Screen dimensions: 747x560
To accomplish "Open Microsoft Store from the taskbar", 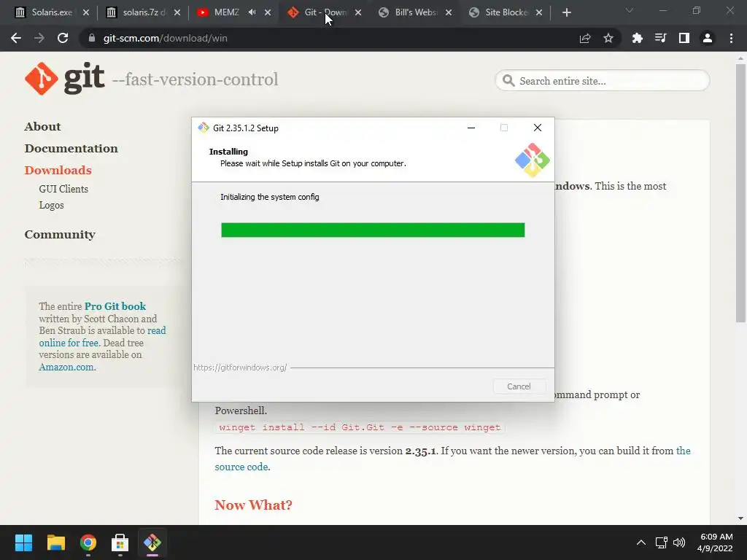I will click(120, 542).
